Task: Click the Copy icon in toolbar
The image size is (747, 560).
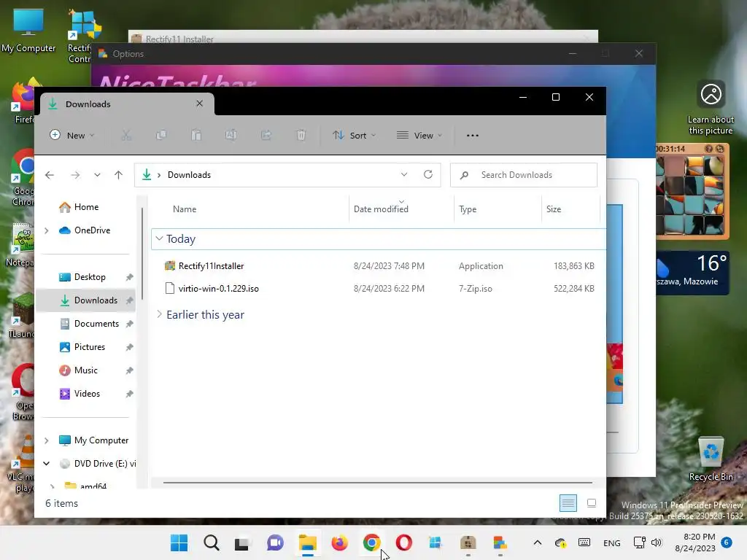Action: [x=161, y=135]
